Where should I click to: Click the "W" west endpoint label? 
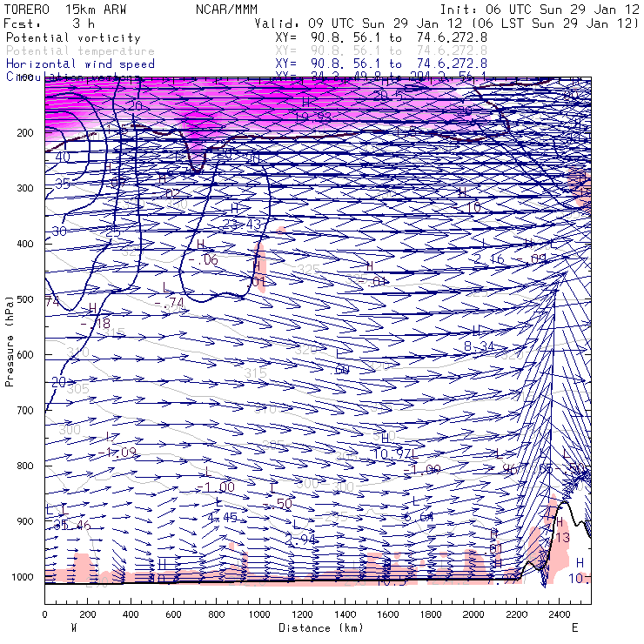point(74,628)
